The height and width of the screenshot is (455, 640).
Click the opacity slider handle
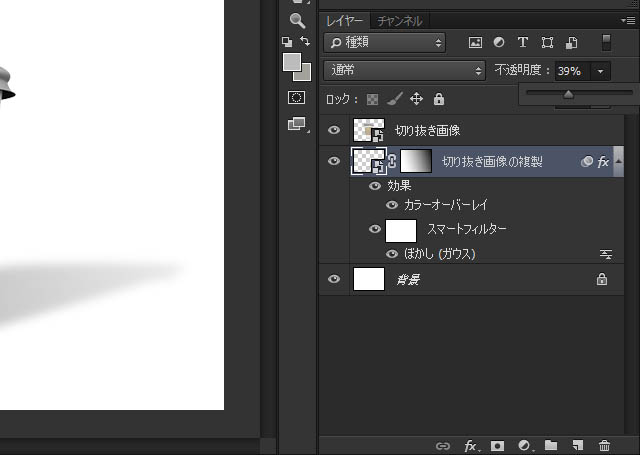point(568,95)
